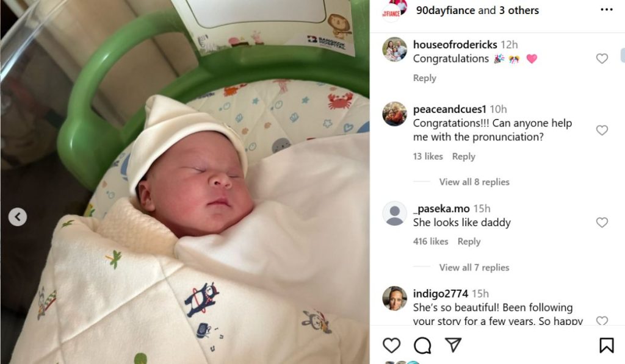
Task: Expand View all 8 replies
Action: 474,182
